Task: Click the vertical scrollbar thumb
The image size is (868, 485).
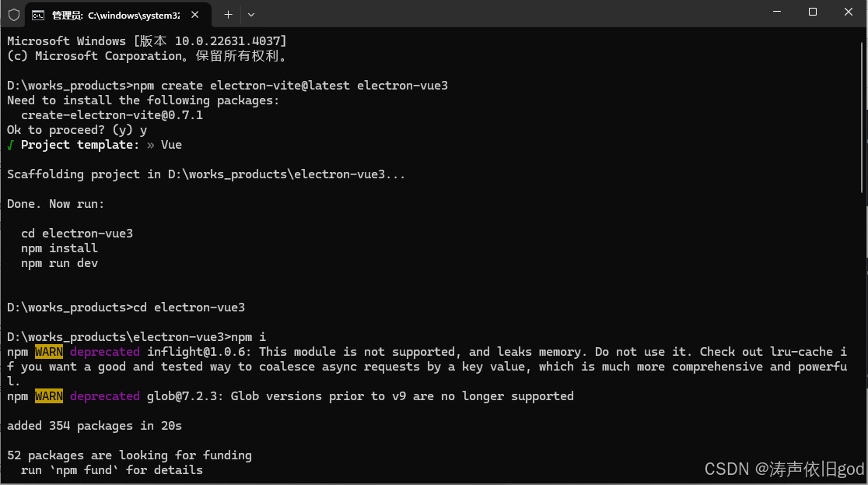Action: tap(862, 117)
